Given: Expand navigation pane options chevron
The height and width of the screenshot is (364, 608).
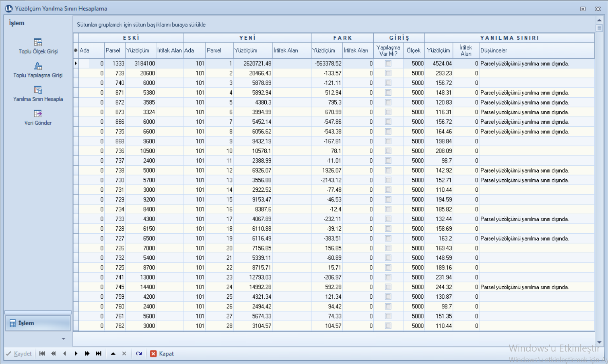Looking at the screenshot, I should click(x=63, y=339).
